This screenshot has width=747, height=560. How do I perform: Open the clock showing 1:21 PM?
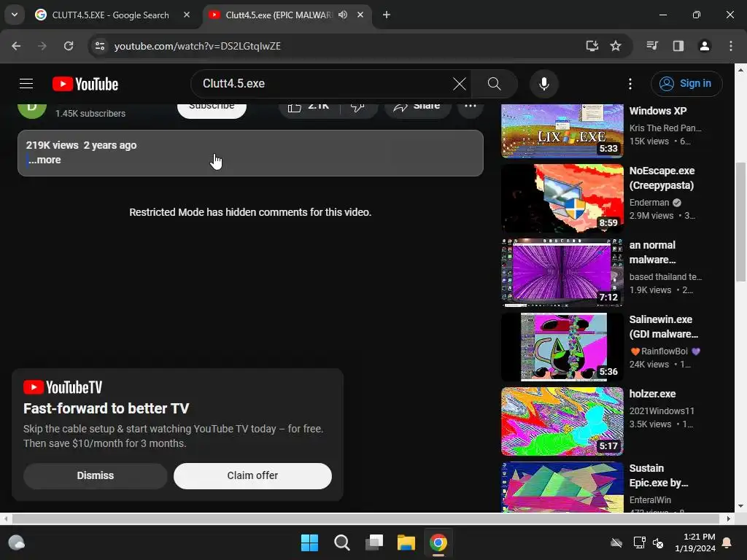pos(695,542)
